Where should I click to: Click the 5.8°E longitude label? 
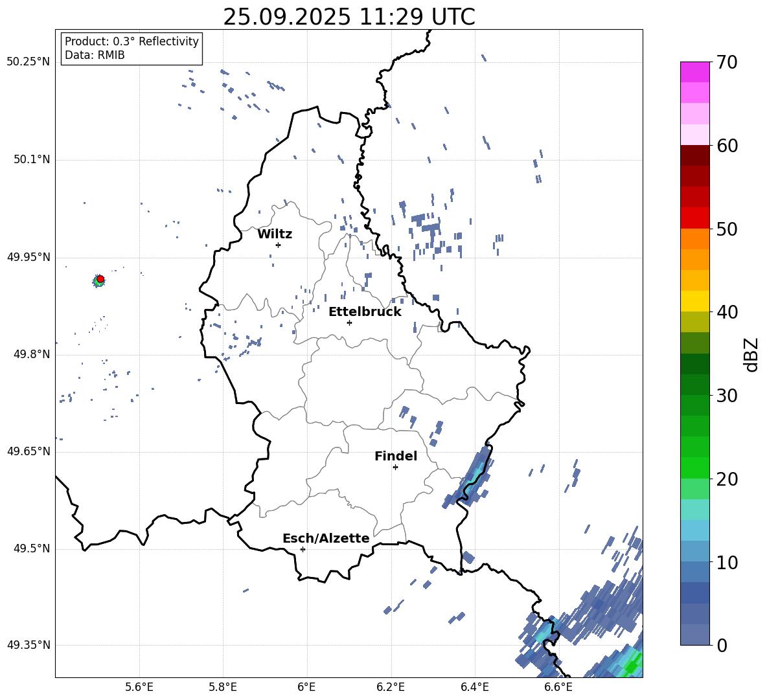(x=223, y=687)
